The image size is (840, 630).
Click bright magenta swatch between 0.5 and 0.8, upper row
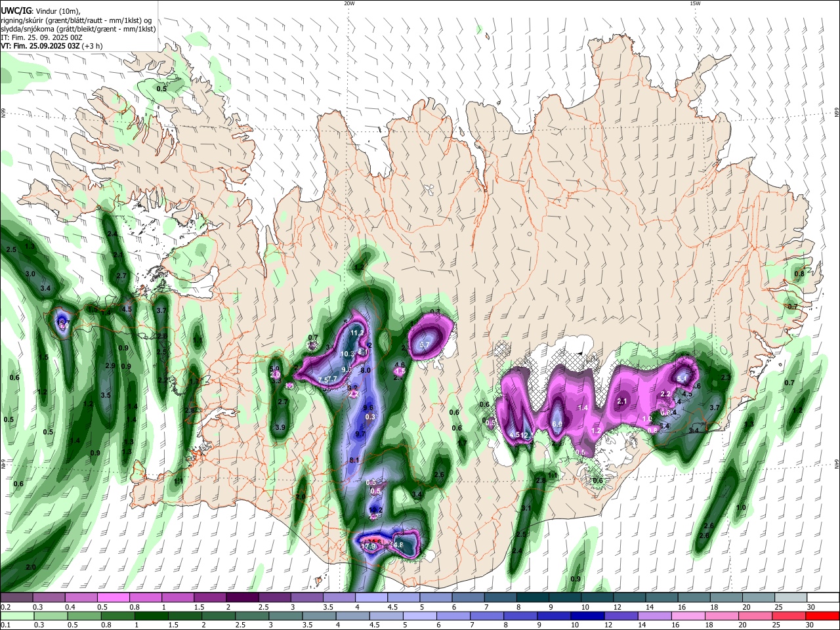click(114, 598)
